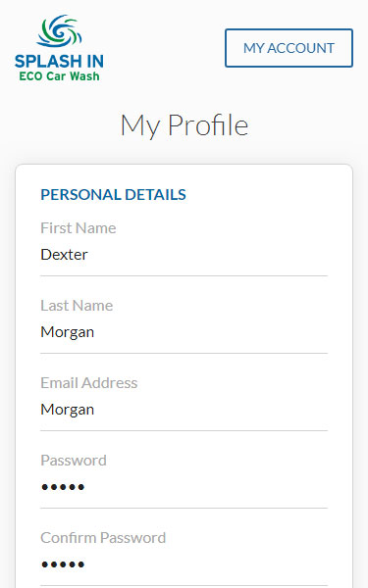Click the Splash In swirl logo icon

point(59,31)
